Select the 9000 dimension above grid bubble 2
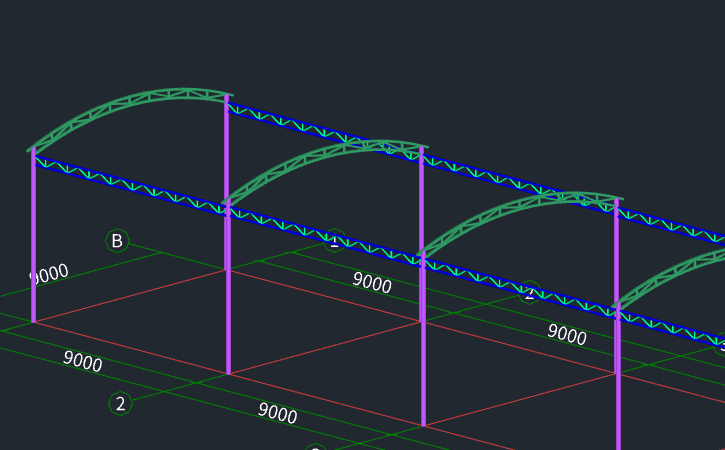Viewport: 725px width, 450px height. (82, 361)
